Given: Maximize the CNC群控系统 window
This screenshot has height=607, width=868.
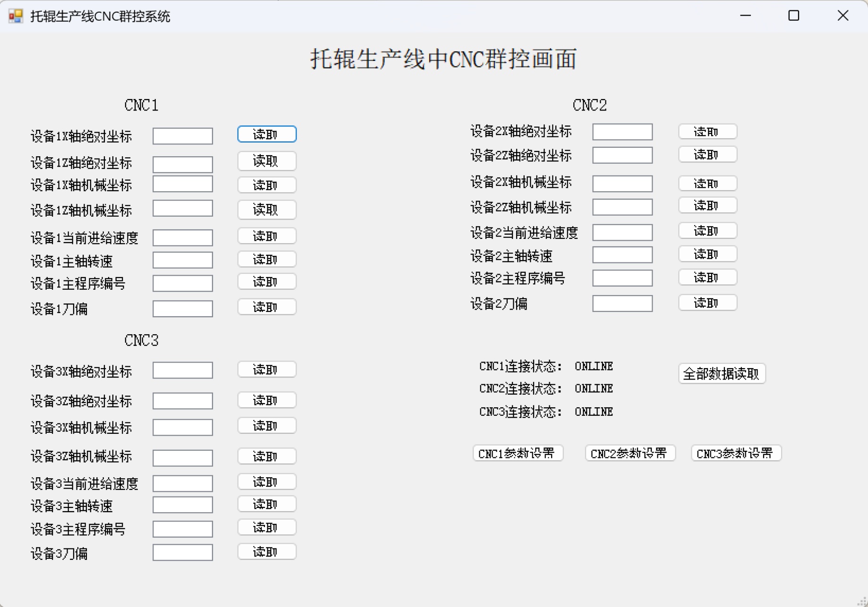Looking at the screenshot, I should (793, 16).
